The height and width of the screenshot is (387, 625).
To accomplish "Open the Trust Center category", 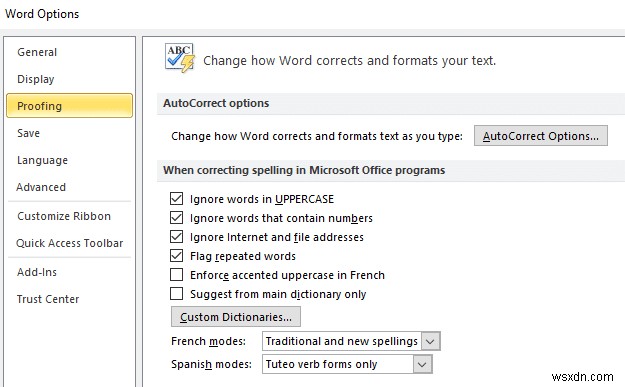I will point(48,299).
